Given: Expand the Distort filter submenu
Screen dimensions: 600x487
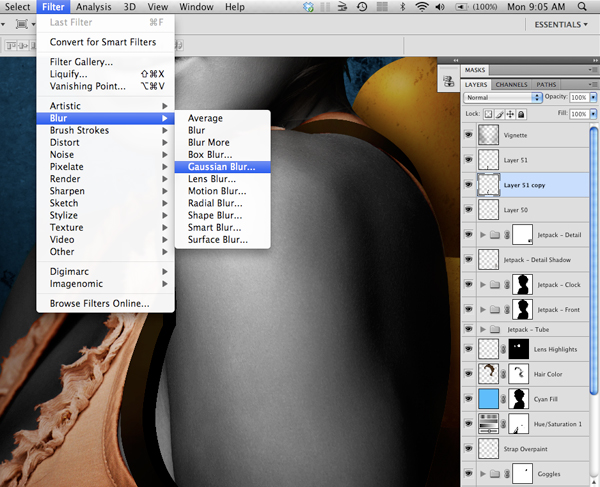Looking at the screenshot, I should click(x=105, y=142).
